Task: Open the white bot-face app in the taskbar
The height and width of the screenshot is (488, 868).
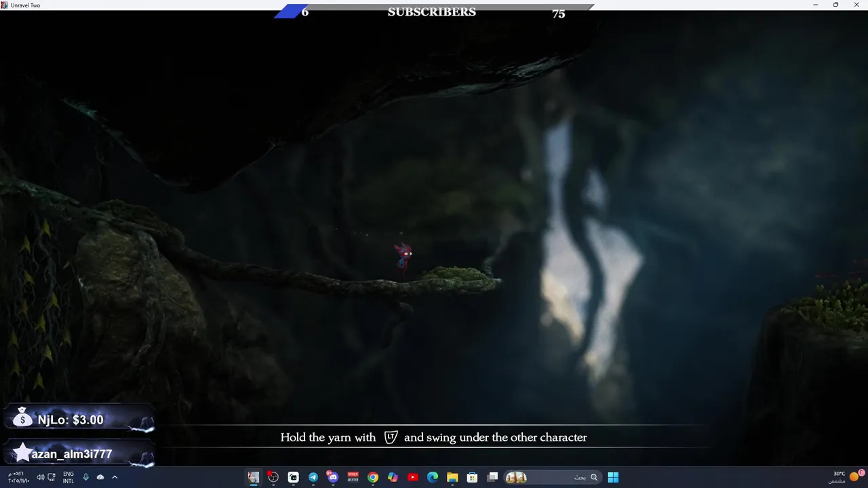Action: click(294, 477)
